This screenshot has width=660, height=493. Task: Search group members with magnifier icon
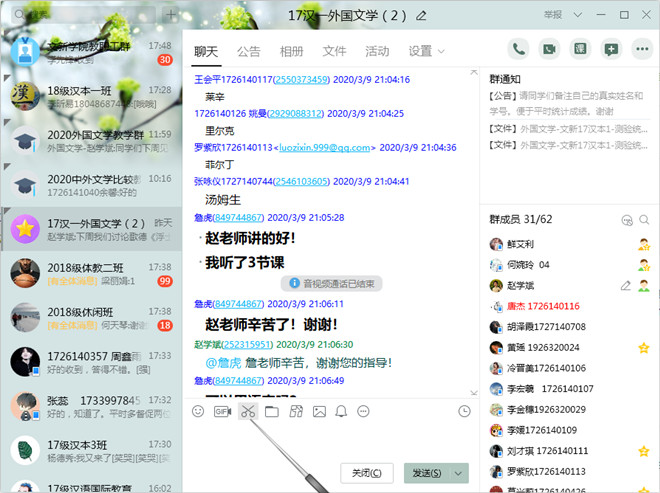[x=644, y=219]
